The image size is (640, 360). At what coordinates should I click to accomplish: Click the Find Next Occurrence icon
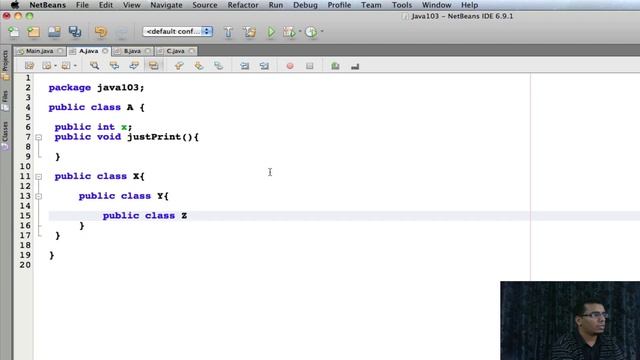[134, 66]
